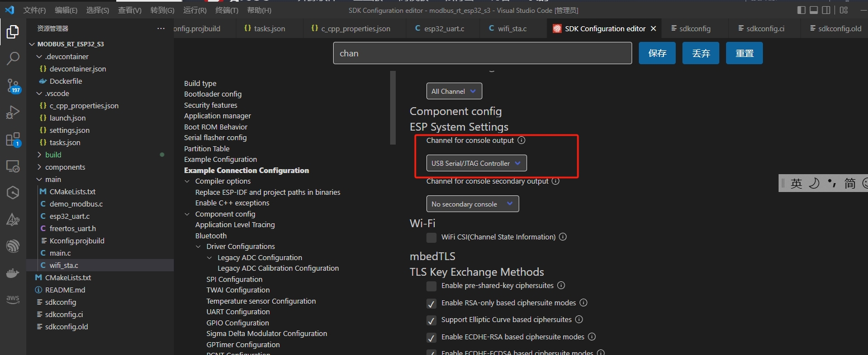
Task: Open USB Serial/JTAG Controller dropdown
Action: pyautogui.click(x=476, y=164)
